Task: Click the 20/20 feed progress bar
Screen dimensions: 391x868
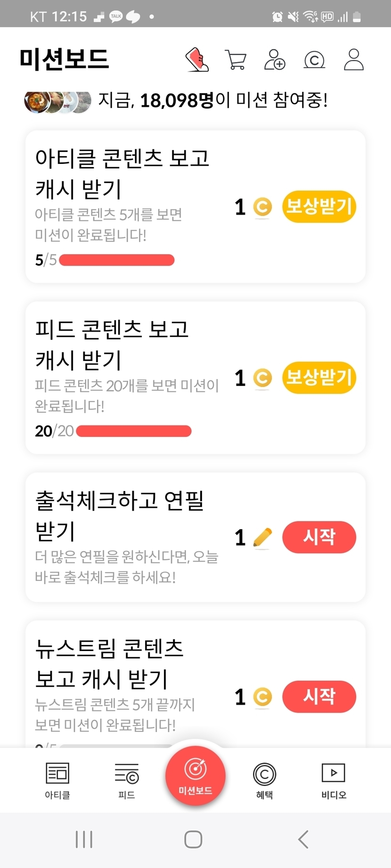Action: (134, 431)
